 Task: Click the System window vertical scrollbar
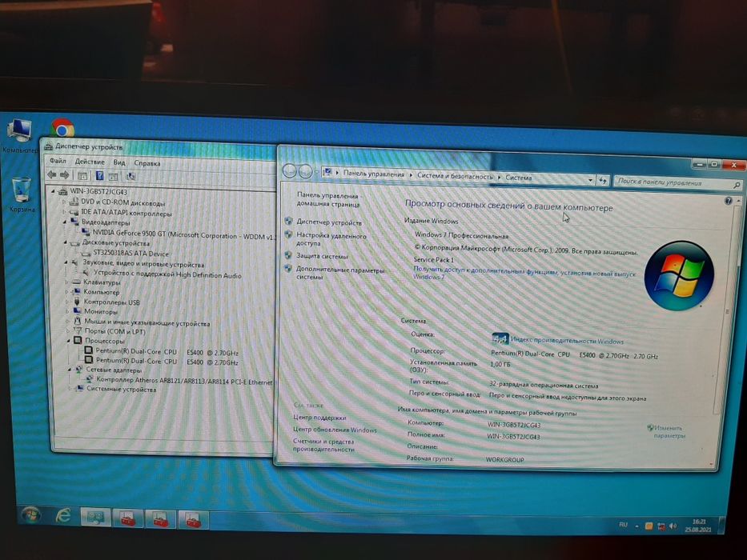726,310
